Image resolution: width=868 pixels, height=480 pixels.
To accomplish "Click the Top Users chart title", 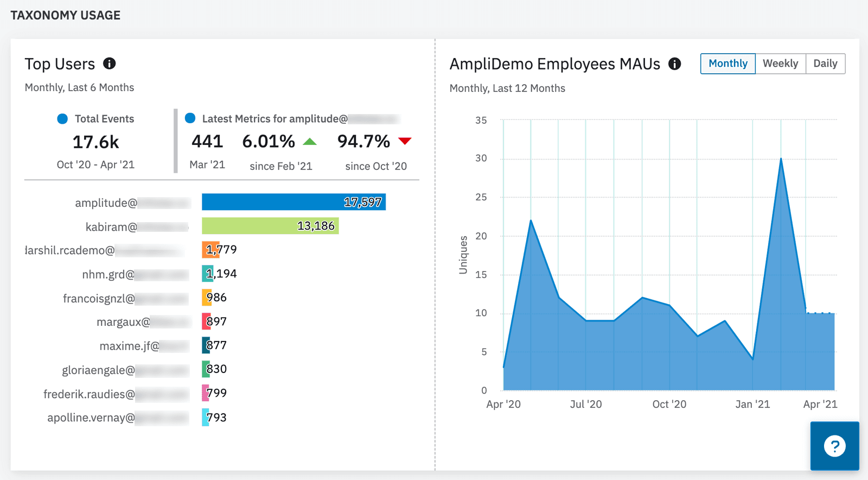I will click(x=60, y=64).
